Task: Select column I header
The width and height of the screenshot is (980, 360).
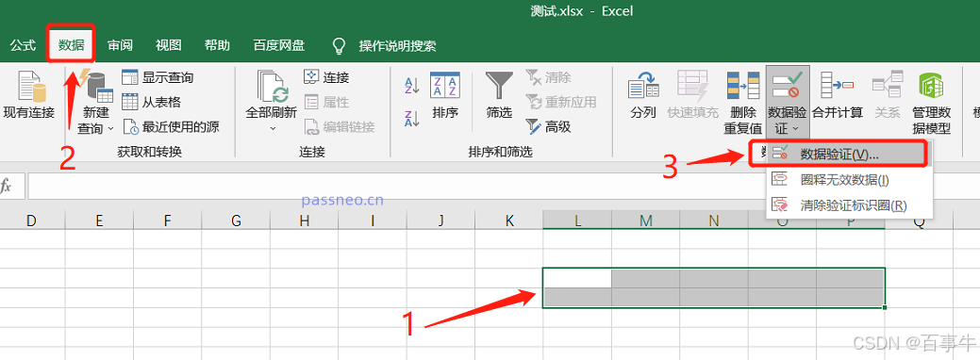Action: coord(373,220)
